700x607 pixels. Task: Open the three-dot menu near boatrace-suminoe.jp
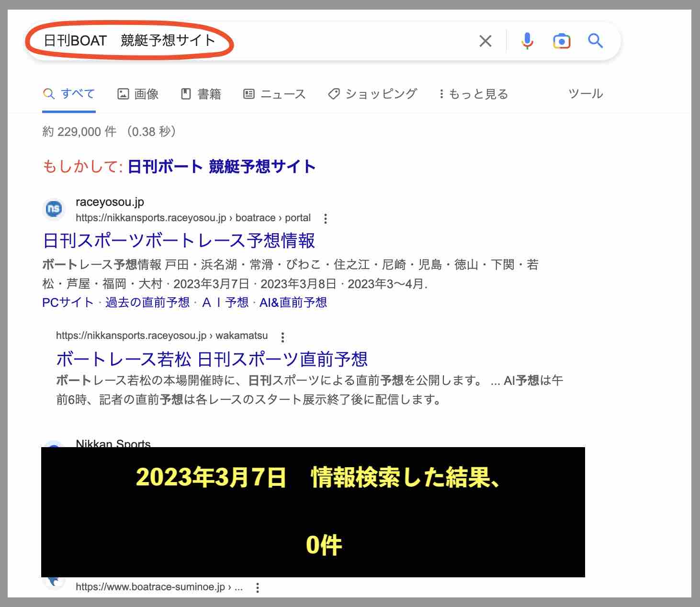point(258,587)
